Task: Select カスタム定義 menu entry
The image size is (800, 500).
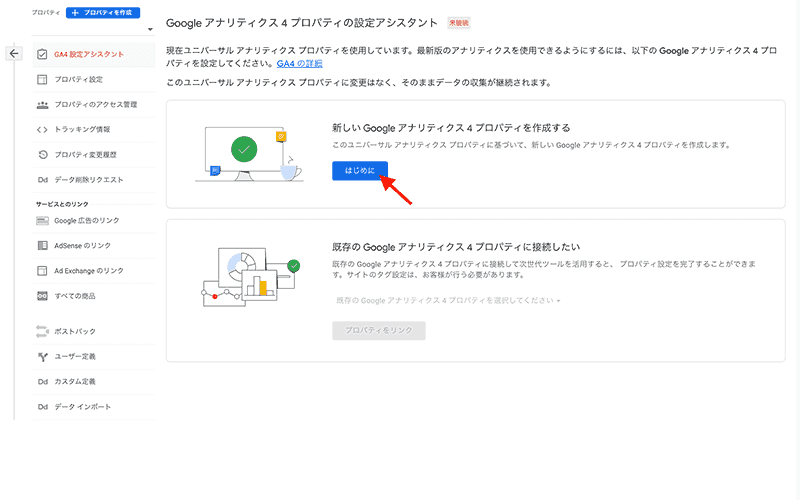Action: 94,382
